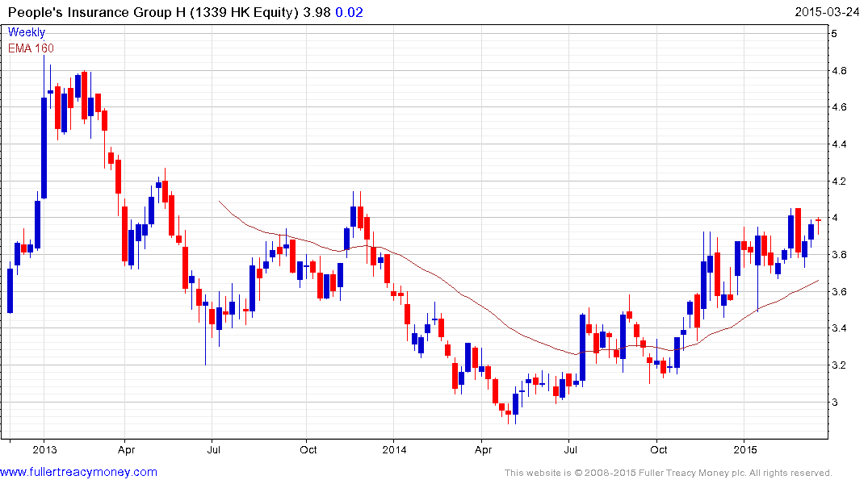
Task: Click the y-axis label 3.6
Action: point(839,291)
